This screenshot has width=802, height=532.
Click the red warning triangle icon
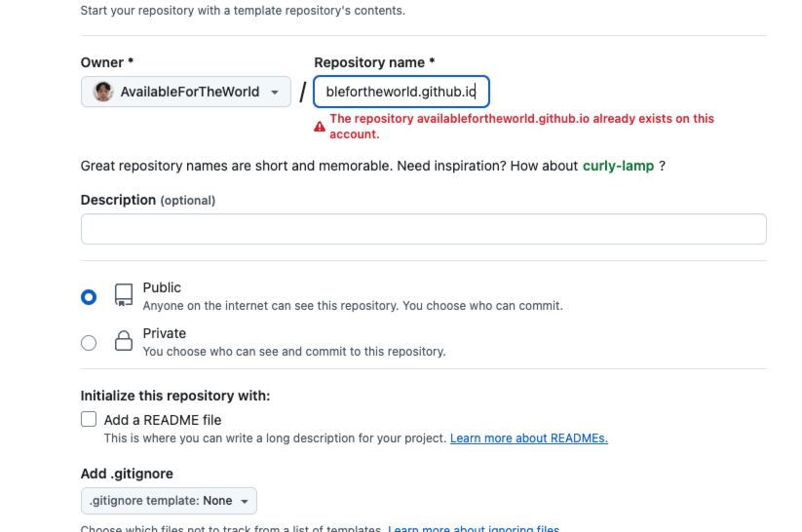pos(320,127)
